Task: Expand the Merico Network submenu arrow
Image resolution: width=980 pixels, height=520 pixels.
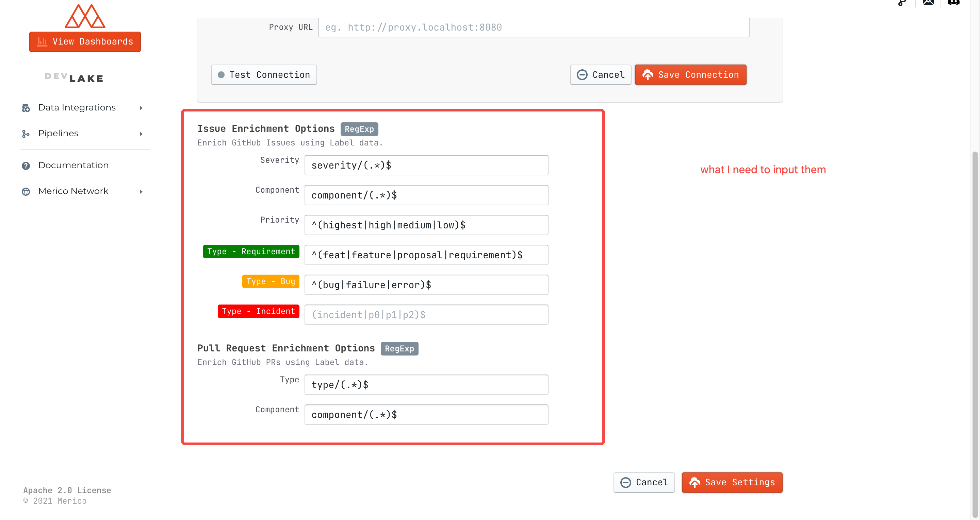Action: click(141, 192)
